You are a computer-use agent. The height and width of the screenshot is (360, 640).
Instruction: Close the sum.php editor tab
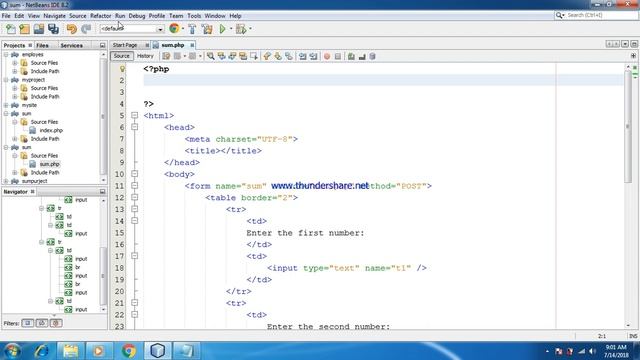(192, 45)
